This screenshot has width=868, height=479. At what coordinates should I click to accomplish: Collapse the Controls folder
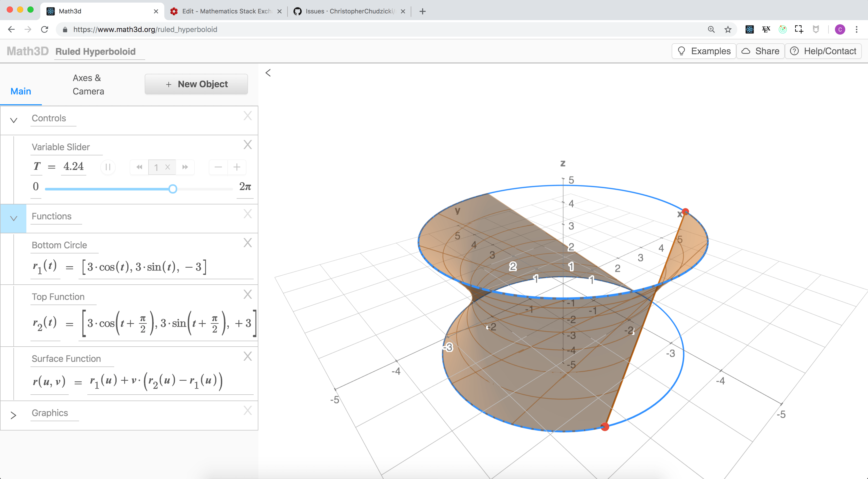click(x=13, y=120)
